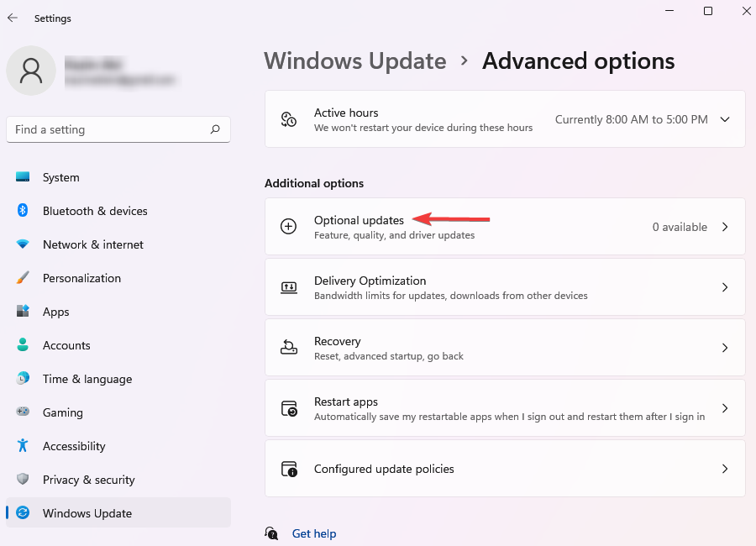Click the back arrow in Settings
This screenshot has height=546, width=756.
click(x=13, y=18)
